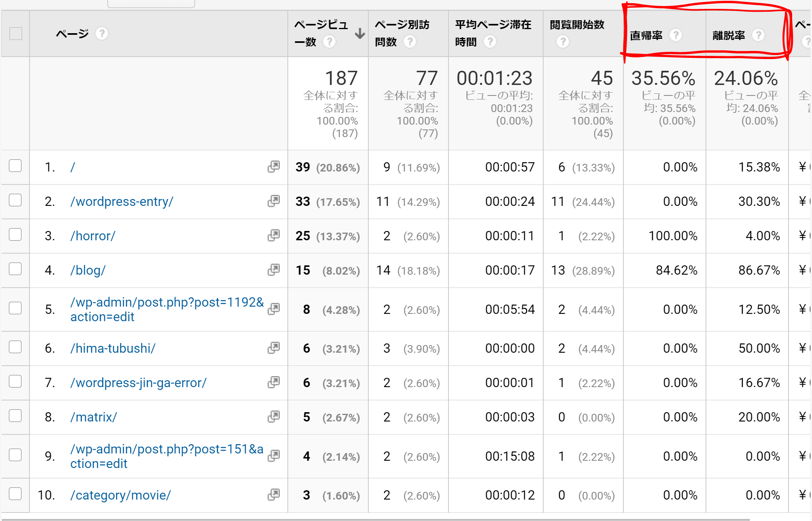
Task: Open the /category/movie/ page link
Action: pyautogui.click(x=121, y=495)
